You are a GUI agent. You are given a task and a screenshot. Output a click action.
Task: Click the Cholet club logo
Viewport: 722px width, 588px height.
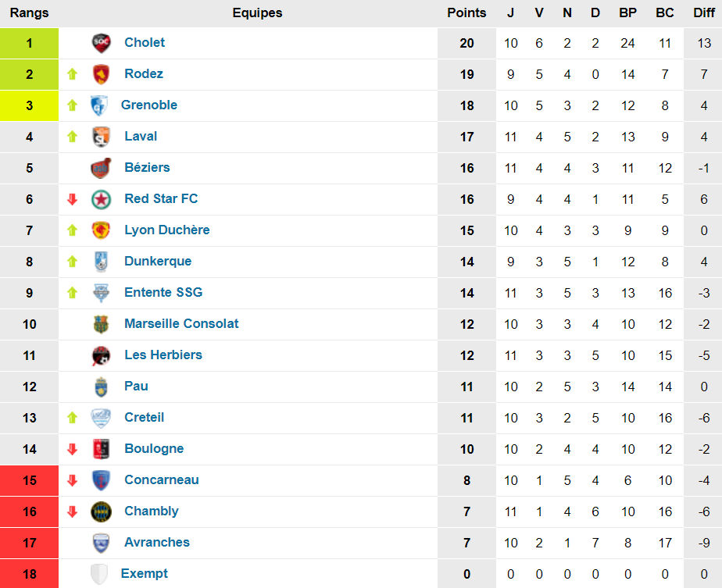101,43
